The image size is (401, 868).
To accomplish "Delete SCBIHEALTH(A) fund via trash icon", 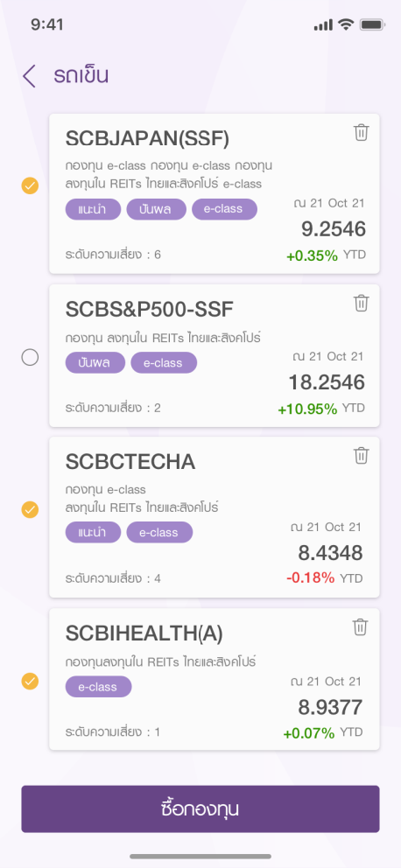I will [x=360, y=627].
